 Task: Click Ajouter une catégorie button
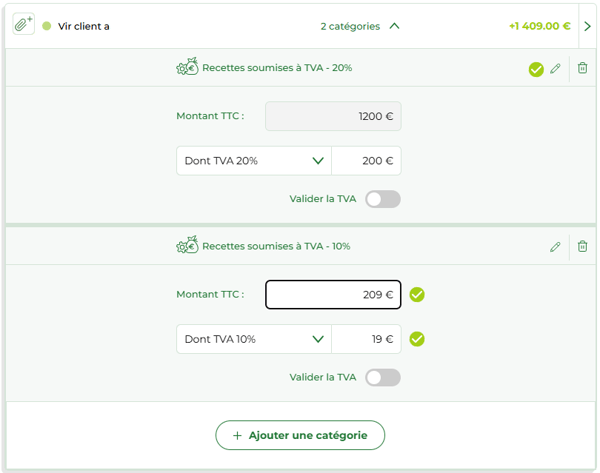tap(300, 435)
